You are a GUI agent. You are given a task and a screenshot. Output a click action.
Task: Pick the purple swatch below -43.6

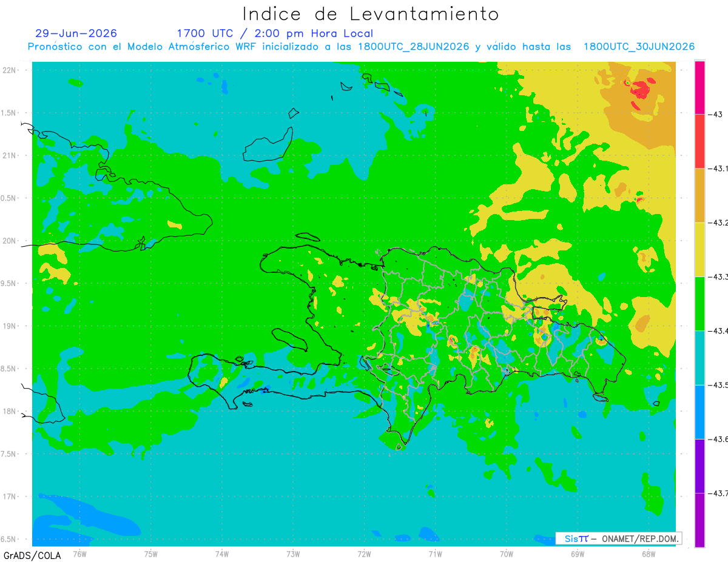click(x=699, y=466)
